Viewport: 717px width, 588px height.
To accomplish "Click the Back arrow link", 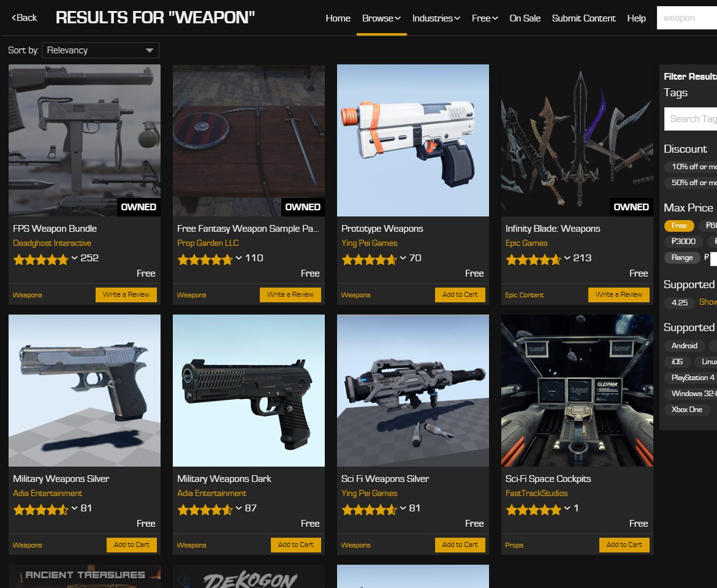I will click(x=25, y=18).
